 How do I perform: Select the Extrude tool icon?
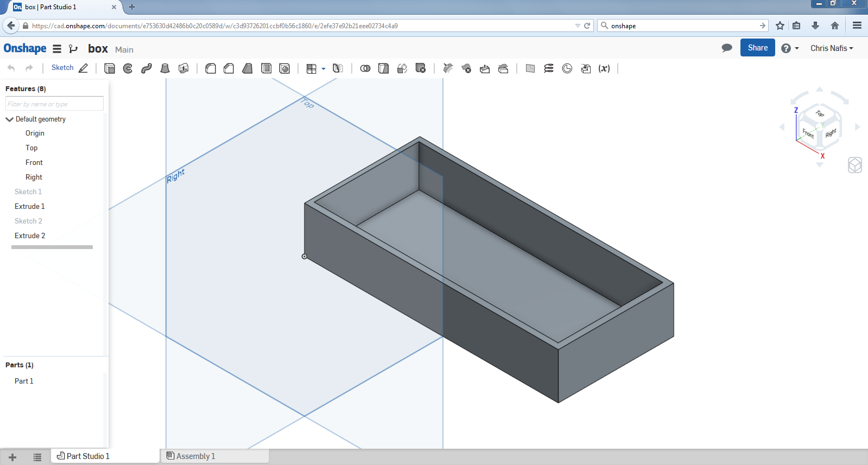(x=110, y=68)
